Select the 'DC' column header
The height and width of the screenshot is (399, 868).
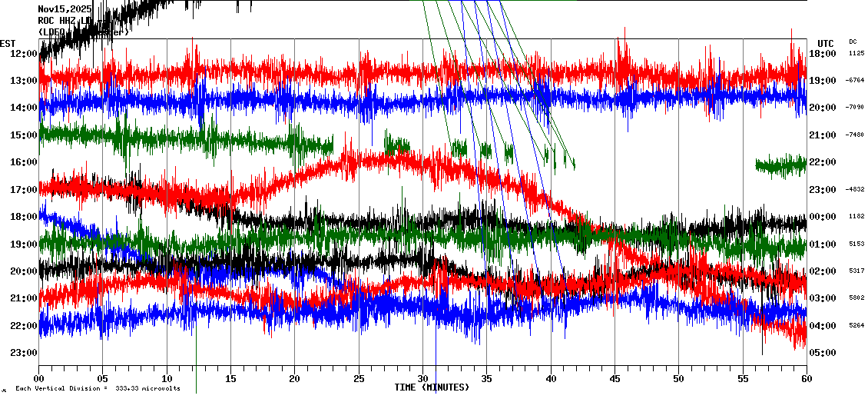(x=853, y=42)
